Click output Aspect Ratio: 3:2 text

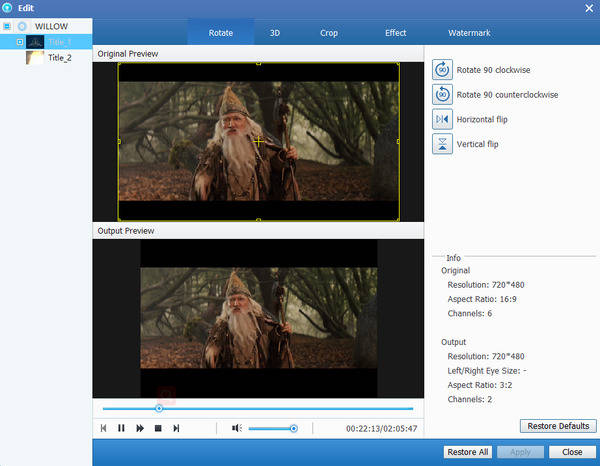click(x=480, y=385)
